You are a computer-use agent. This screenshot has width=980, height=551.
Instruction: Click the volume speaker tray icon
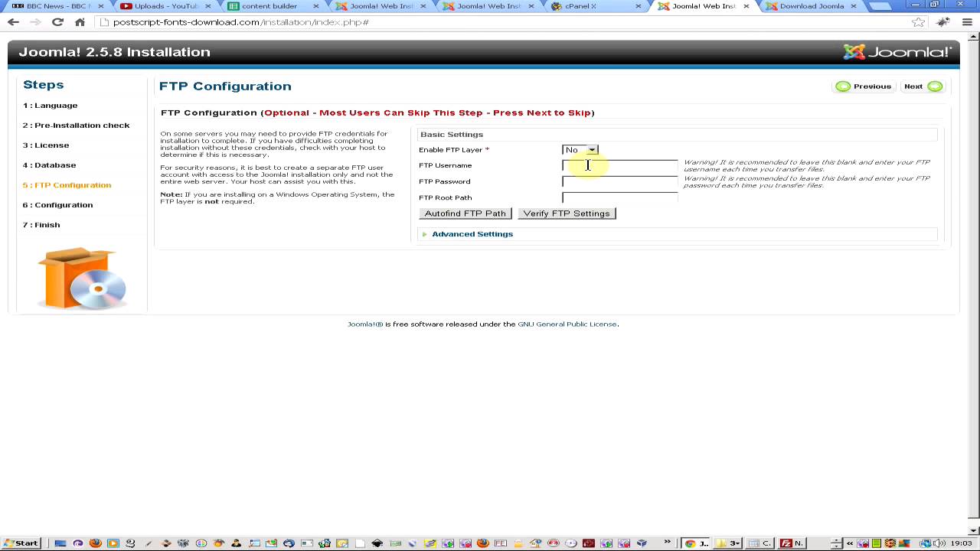point(940,543)
